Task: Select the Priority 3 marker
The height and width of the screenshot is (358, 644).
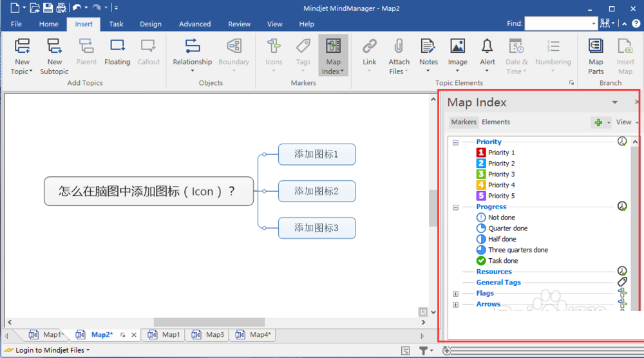Action: click(495, 174)
